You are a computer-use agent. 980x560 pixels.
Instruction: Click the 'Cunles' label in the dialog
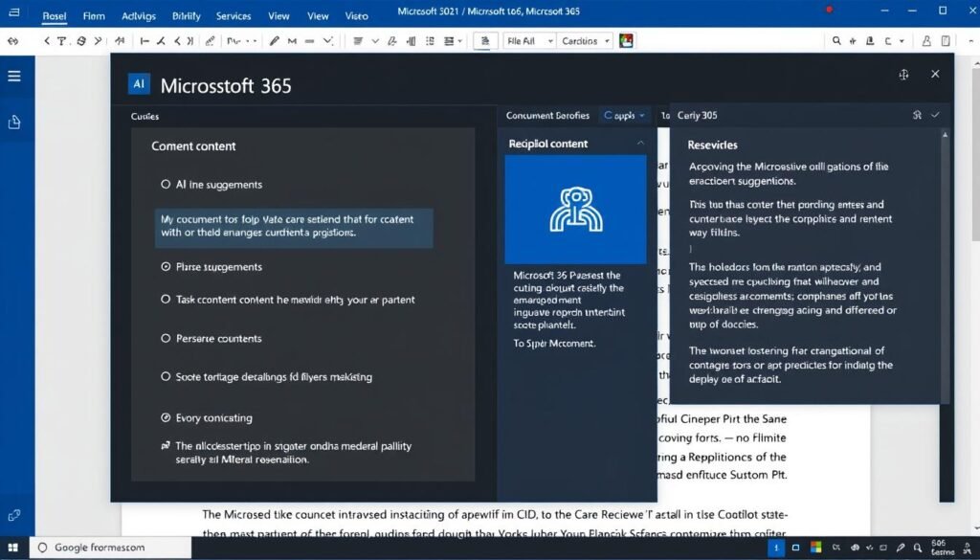pyautogui.click(x=145, y=116)
